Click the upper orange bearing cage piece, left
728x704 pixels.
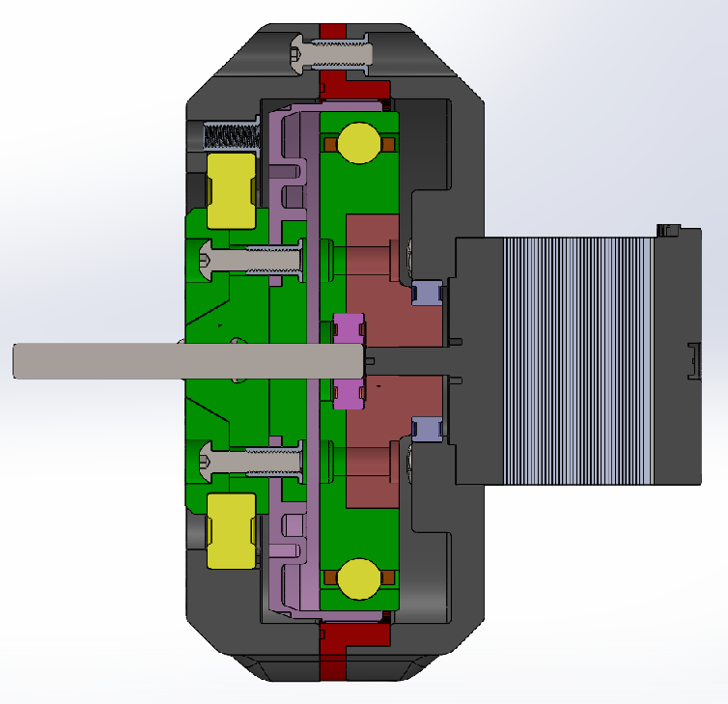[x=330, y=145]
